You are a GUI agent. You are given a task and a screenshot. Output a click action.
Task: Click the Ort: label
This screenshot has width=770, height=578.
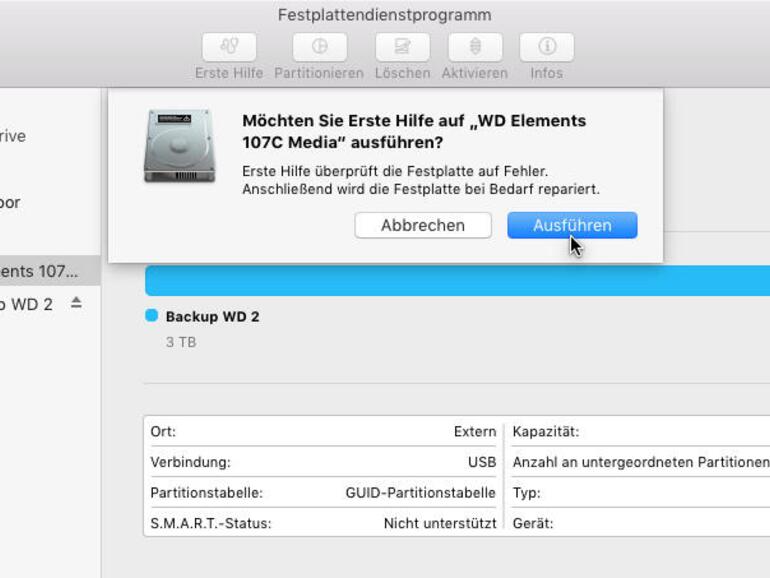click(x=163, y=432)
